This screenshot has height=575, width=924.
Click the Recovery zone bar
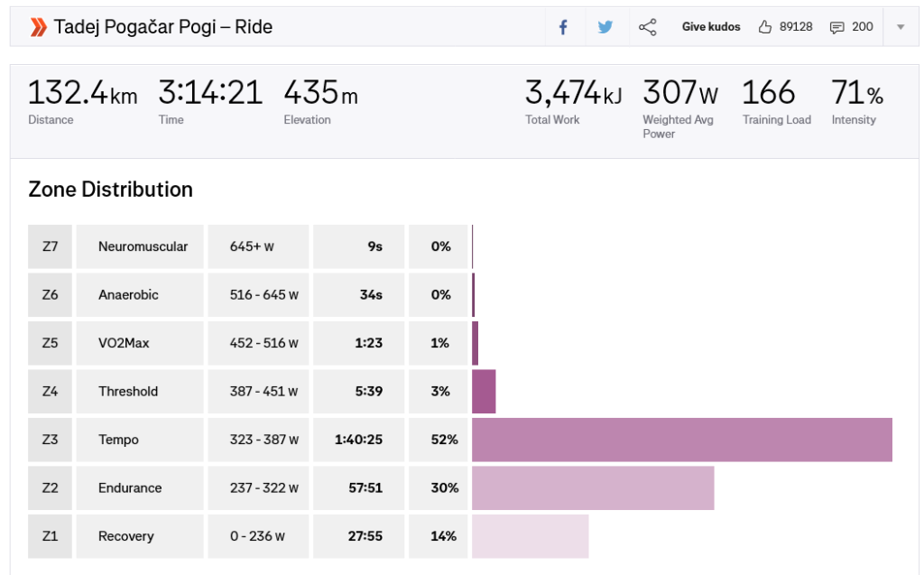click(x=530, y=536)
